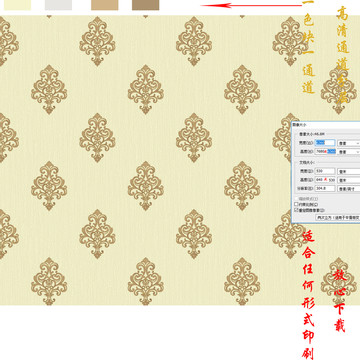Viewport: 360px width, 360px height.
Task: Open the pixel width unit dropdown
Action: tap(349, 143)
